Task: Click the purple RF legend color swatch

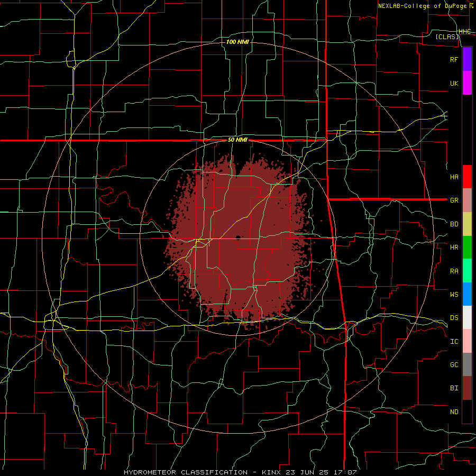Action: click(467, 59)
